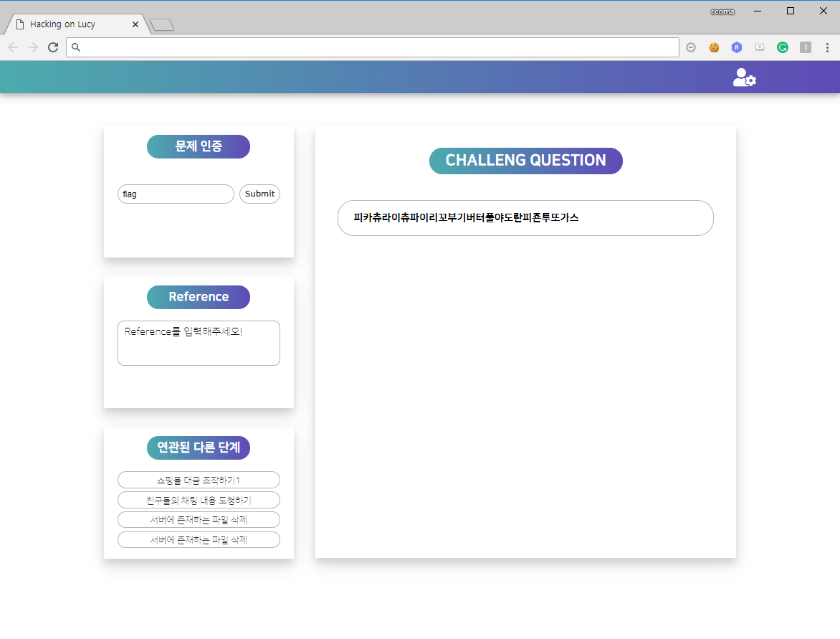Switch to the Hacking on Lucy tab
The height and width of the screenshot is (639, 840).
[x=72, y=24]
